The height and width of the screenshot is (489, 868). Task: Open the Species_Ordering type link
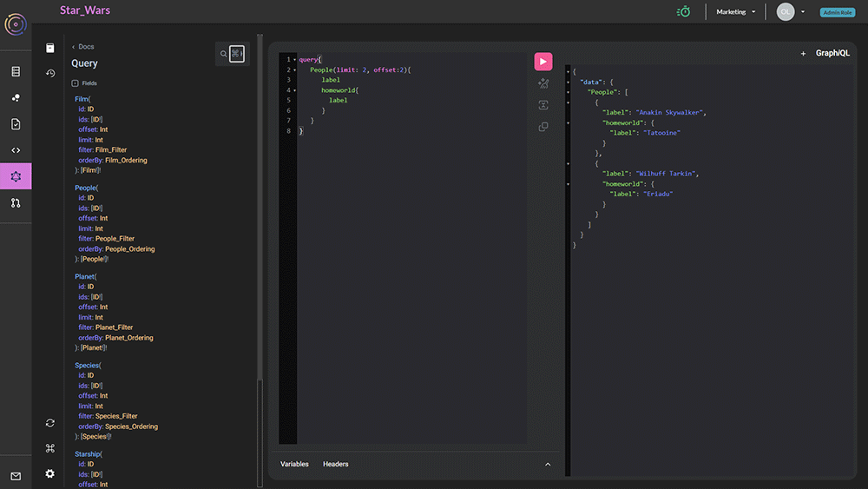coord(131,427)
